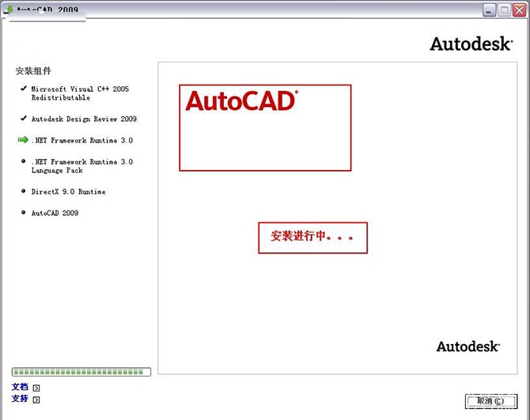Click the AutoCAD red logo
This screenshot has width=530, height=420.
click(x=242, y=101)
